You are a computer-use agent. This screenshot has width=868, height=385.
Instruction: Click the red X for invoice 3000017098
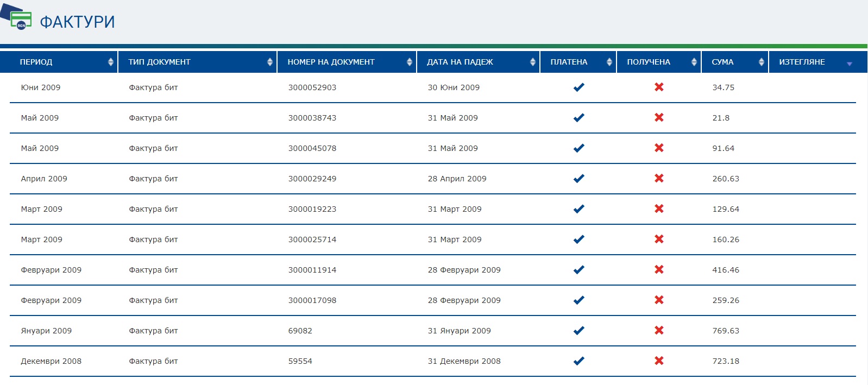[x=659, y=300]
